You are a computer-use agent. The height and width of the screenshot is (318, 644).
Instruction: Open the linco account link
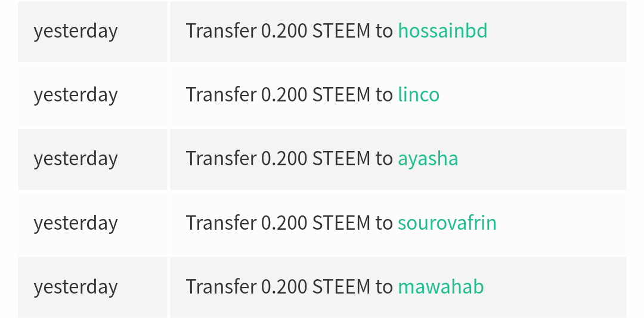click(x=419, y=94)
